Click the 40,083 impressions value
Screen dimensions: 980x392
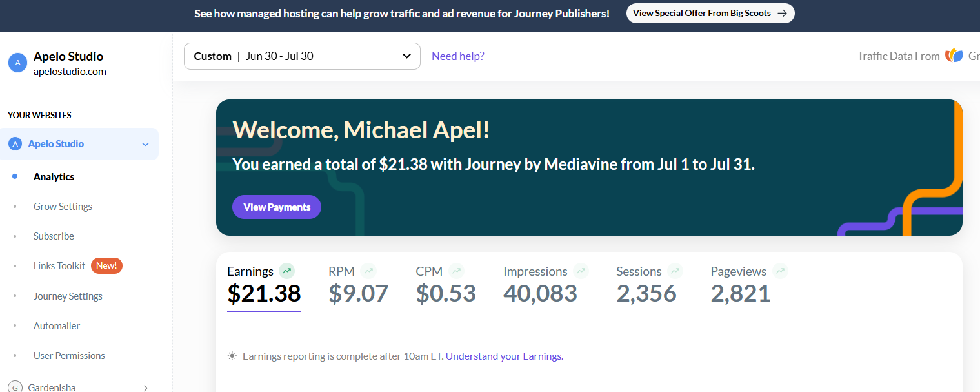(540, 293)
